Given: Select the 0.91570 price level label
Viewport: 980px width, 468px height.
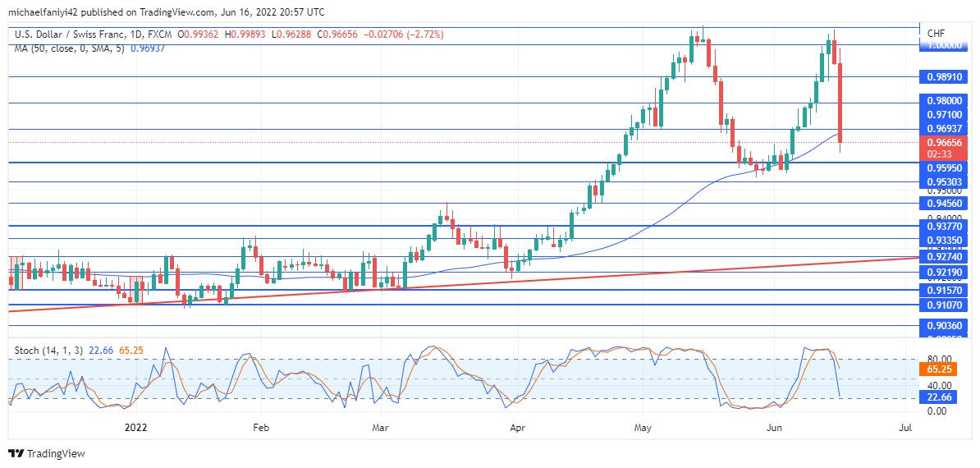Looking at the screenshot, I should click(x=946, y=290).
